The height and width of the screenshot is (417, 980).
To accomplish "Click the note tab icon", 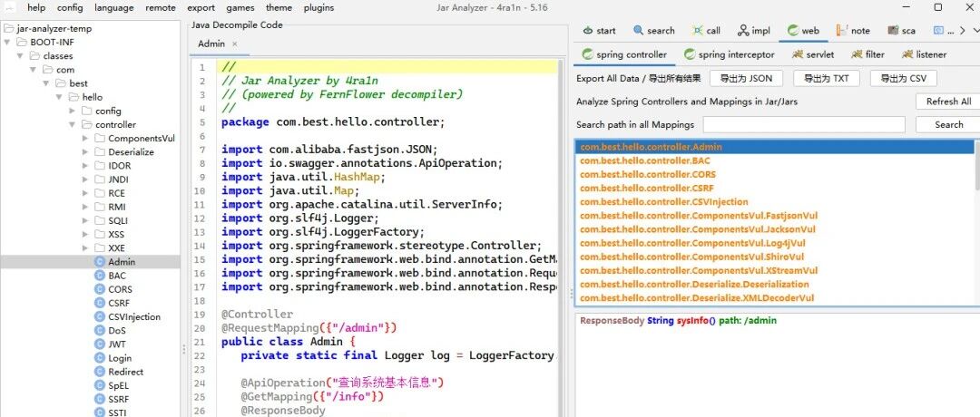I will coord(842,30).
